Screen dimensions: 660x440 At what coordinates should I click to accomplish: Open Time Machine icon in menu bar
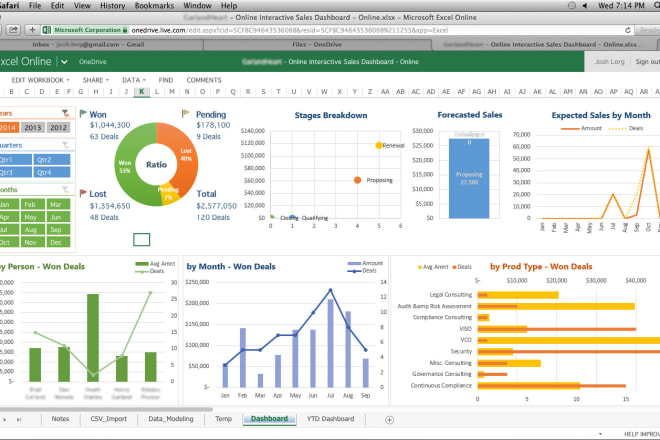572,5
